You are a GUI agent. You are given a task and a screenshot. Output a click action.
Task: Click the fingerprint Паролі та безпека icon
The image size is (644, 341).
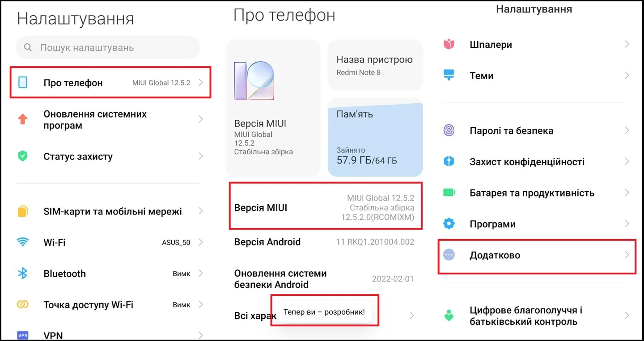[449, 131]
